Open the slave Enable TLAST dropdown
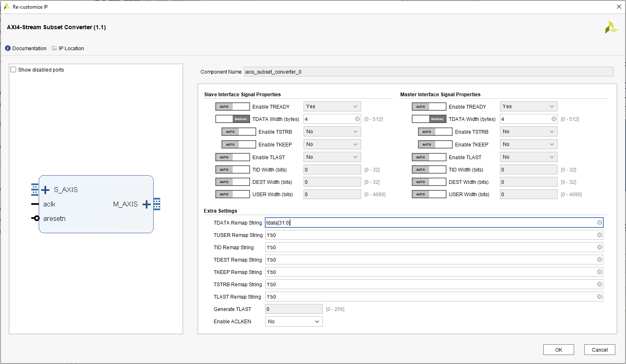The image size is (626, 364). 332,157
